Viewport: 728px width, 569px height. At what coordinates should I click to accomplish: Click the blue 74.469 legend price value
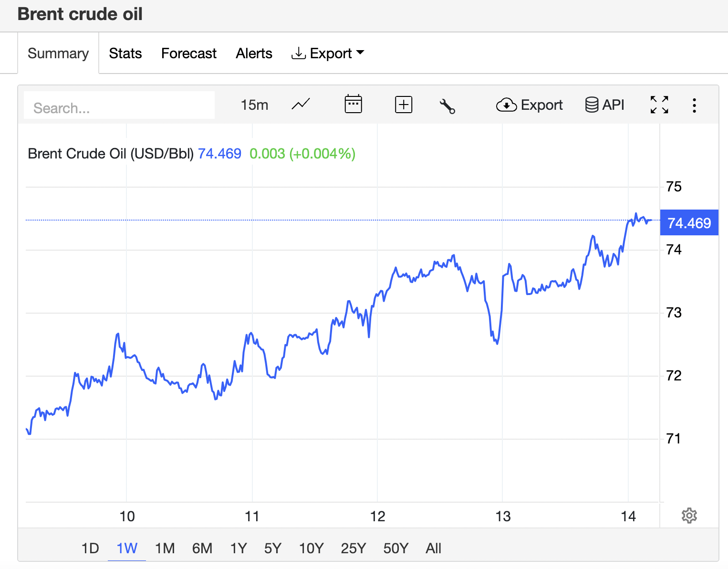point(219,154)
